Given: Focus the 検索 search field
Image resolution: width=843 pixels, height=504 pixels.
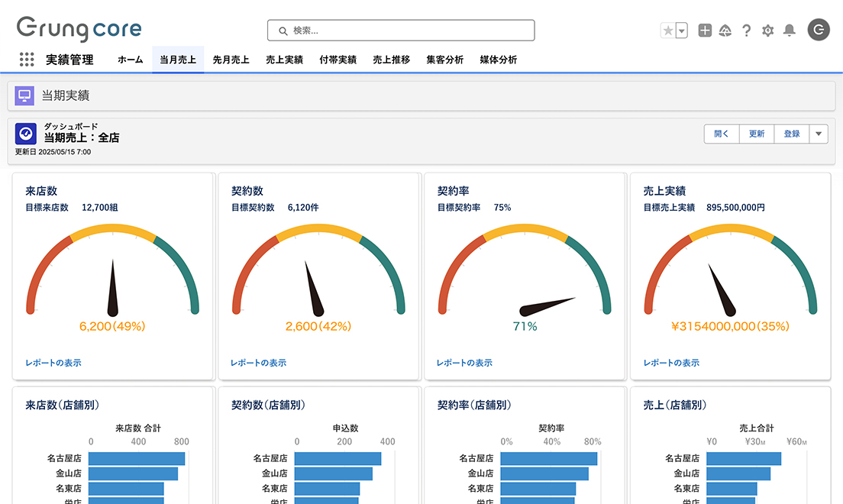Looking at the screenshot, I should click(401, 31).
